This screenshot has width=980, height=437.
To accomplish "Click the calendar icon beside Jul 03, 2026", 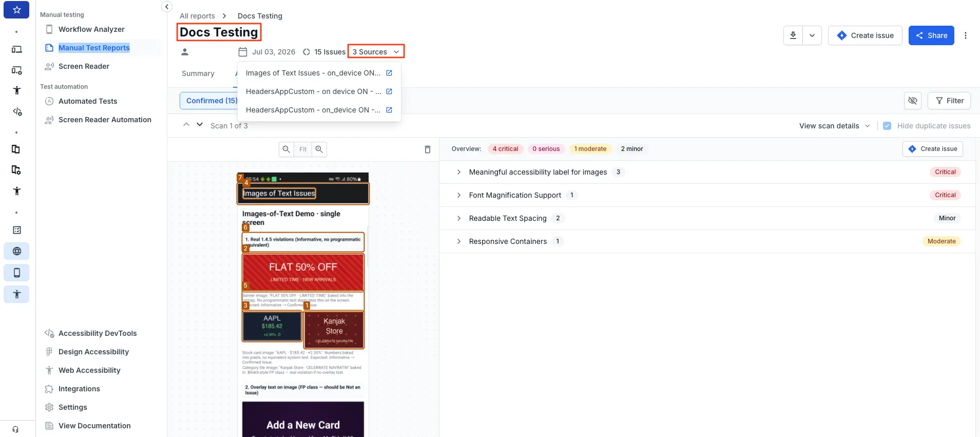I will [243, 52].
